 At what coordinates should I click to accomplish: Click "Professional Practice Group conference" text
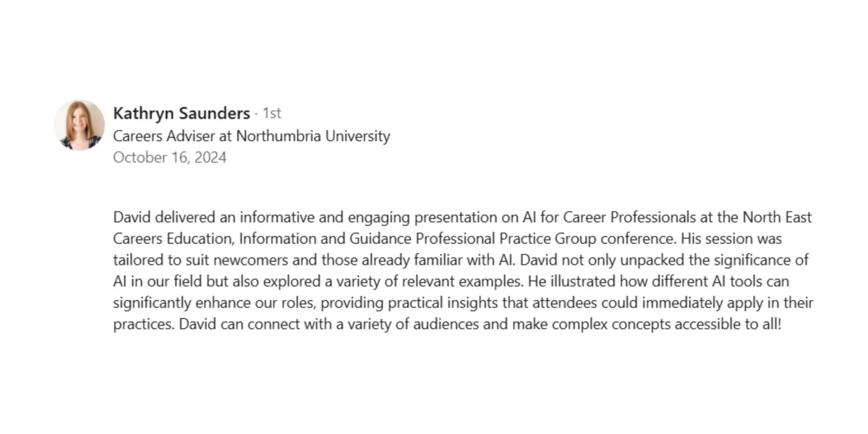click(535, 239)
